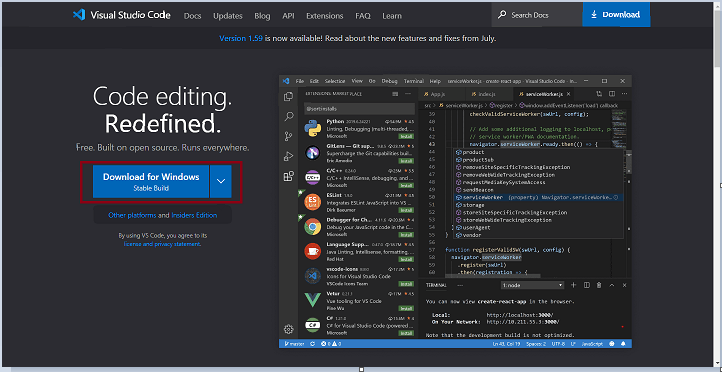Open the FAQ navigation item
Viewport: 722px width, 372px height.
(363, 16)
